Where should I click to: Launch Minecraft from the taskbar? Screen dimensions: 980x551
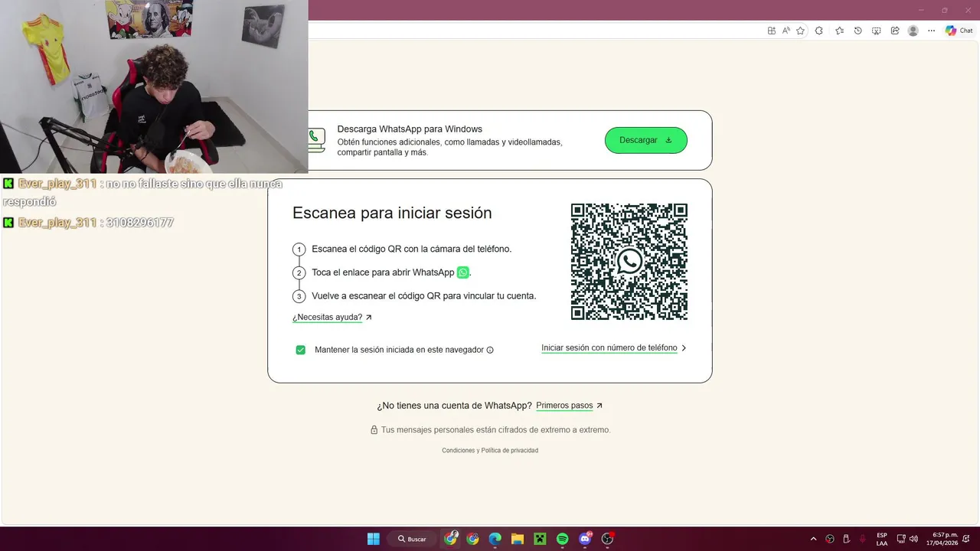click(540, 539)
